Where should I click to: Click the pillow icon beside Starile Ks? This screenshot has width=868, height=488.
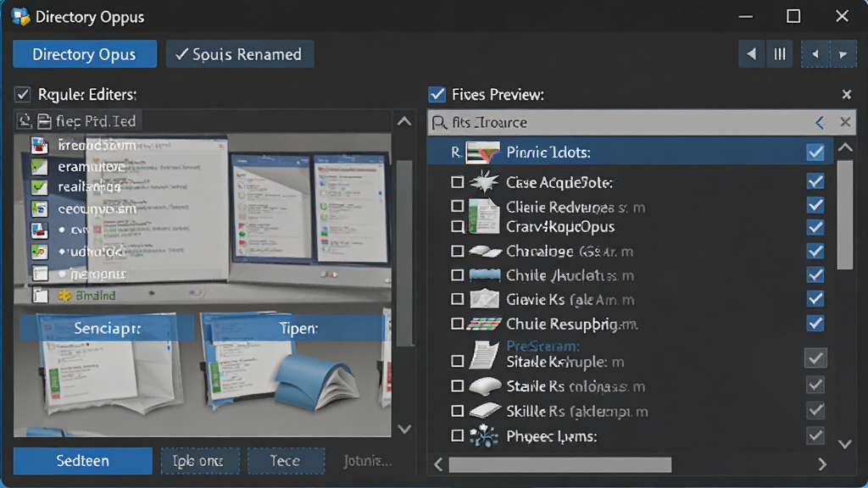(x=485, y=386)
